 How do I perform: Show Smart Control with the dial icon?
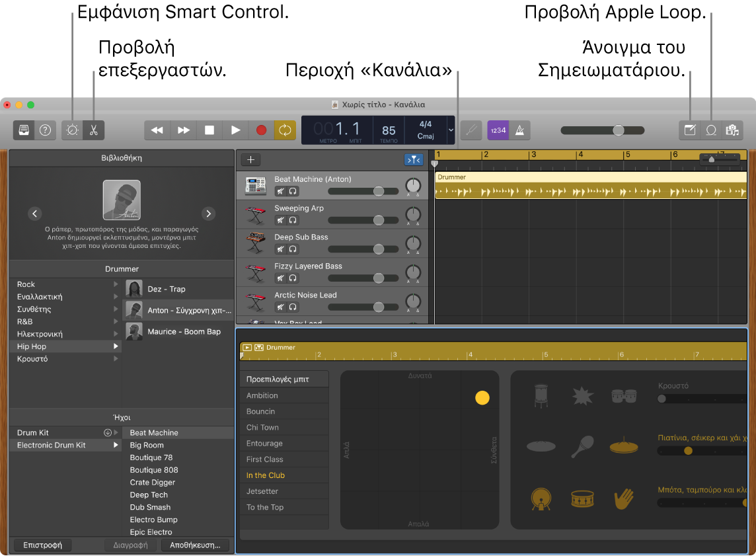point(71,130)
